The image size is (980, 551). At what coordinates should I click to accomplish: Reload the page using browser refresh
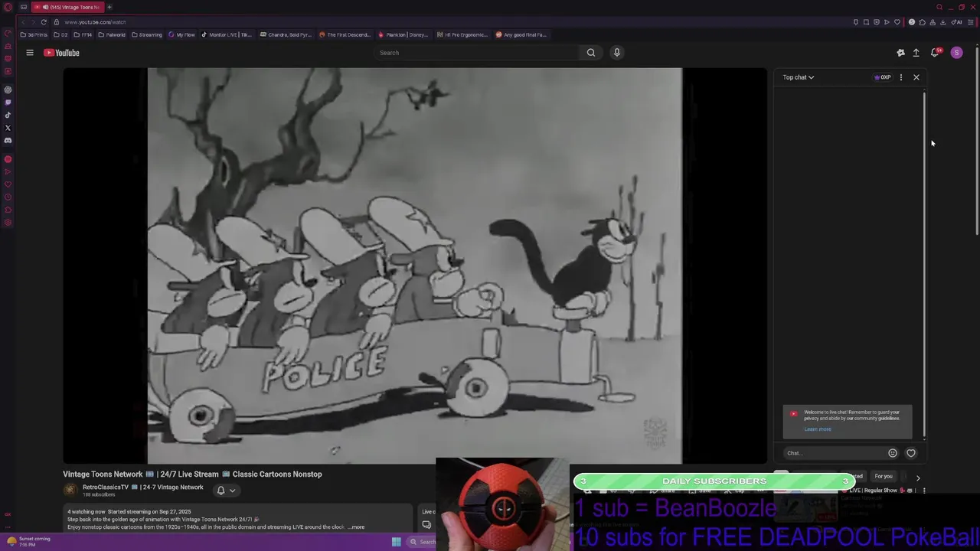(44, 22)
